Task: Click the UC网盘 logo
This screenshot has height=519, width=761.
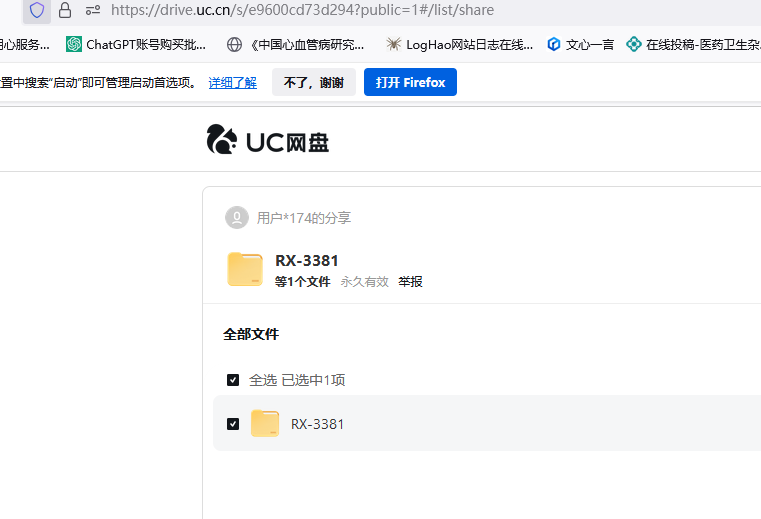Action: pyautogui.click(x=268, y=140)
